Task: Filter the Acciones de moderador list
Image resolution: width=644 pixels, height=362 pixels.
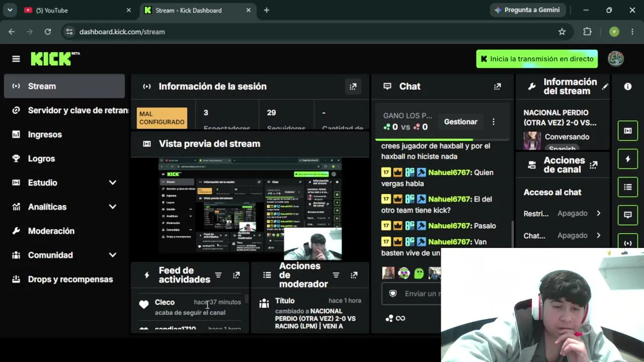Action: pyautogui.click(x=336, y=275)
